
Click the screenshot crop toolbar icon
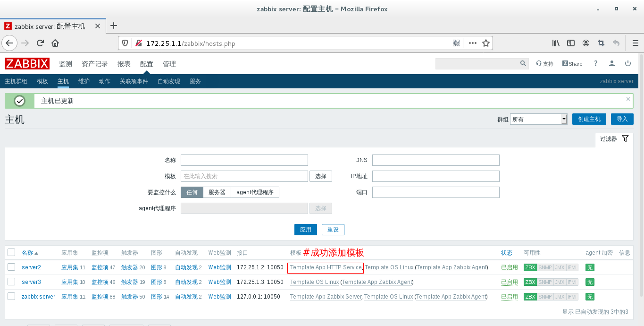point(601,43)
